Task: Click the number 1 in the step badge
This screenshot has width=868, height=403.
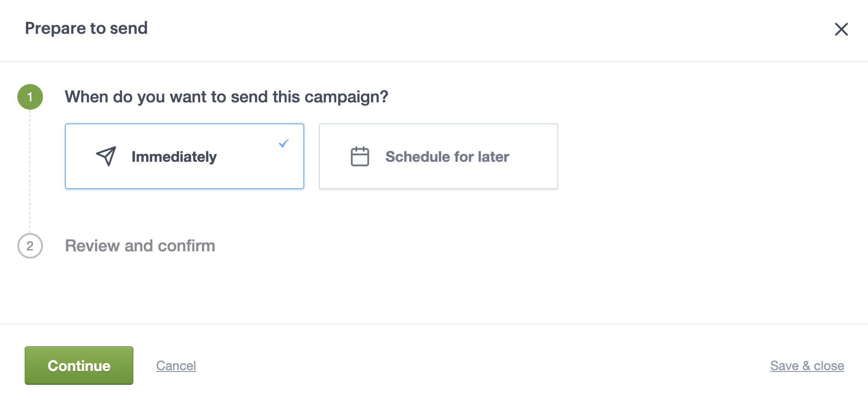Action: (x=30, y=97)
